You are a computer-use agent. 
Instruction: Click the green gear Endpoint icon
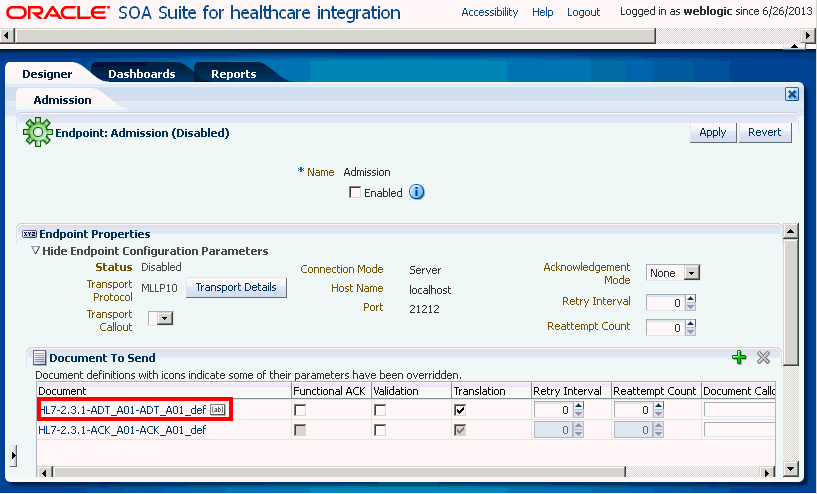click(x=38, y=132)
